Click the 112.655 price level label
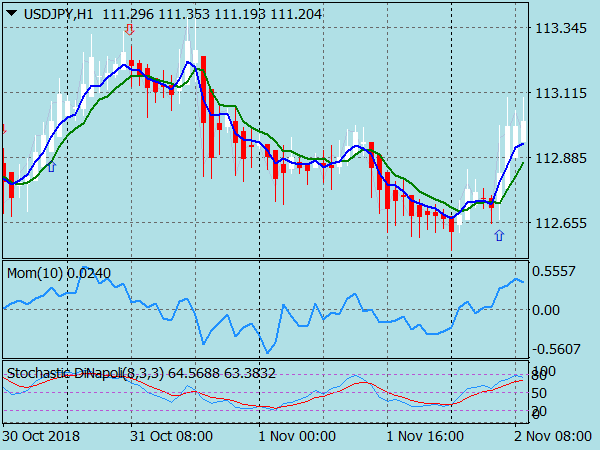This screenshot has width=600, height=450. coord(561,223)
